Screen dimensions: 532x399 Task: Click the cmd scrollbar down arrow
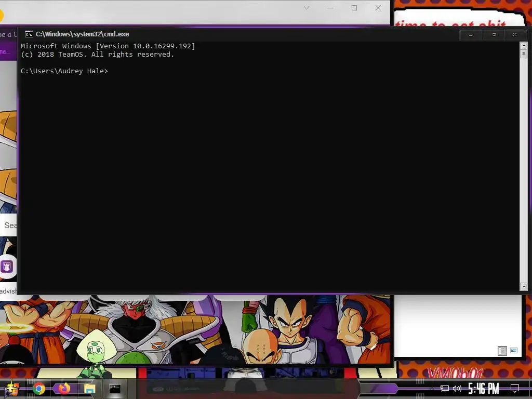[524, 286]
